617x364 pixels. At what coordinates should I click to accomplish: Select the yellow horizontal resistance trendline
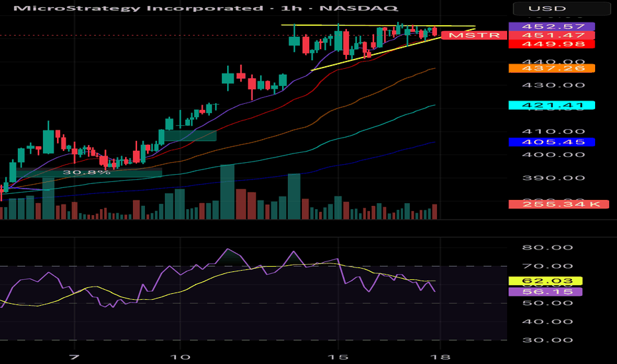coord(378,26)
